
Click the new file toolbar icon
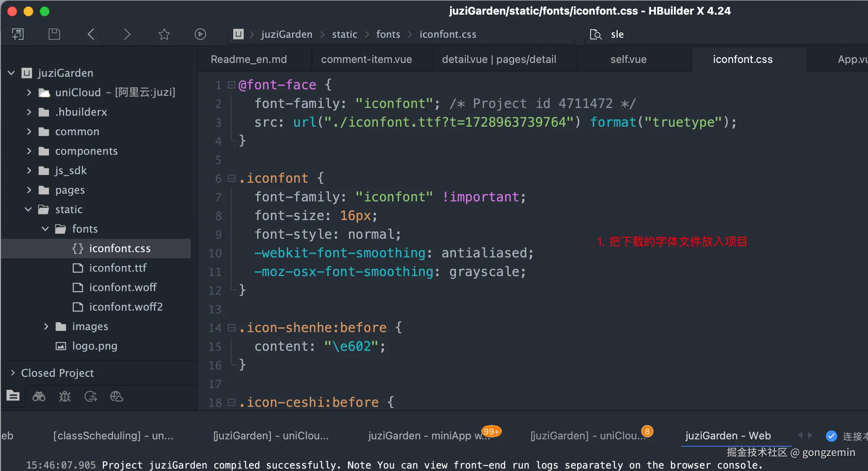[17, 34]
